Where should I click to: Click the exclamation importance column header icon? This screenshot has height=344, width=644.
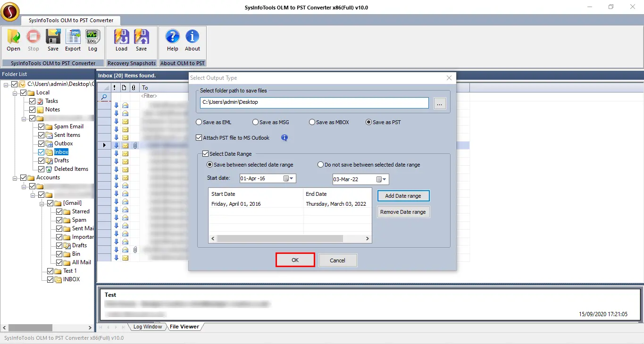tap(115, 87)
